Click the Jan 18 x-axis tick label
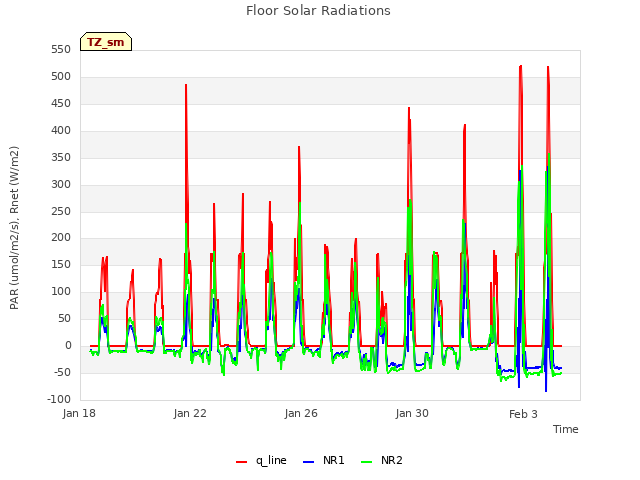This screenshot has width=640, height=480. 79,413
